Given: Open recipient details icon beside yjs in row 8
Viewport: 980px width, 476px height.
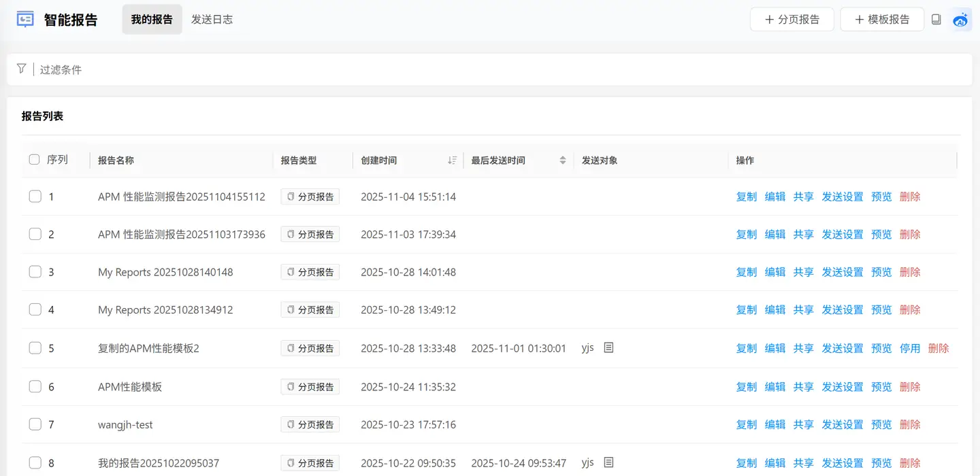Looking at the screenshot, I should pos(609,462).
